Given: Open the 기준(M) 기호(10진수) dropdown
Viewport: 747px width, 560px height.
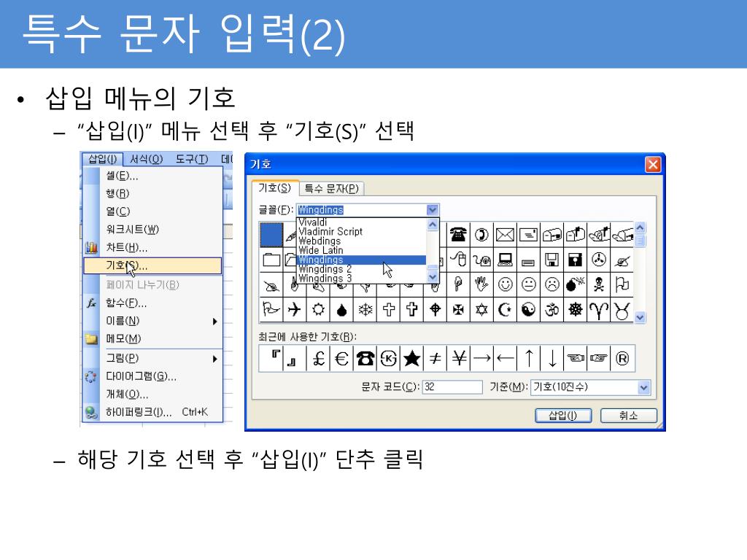Looking at the screenshot, I should tap(643, 387).
